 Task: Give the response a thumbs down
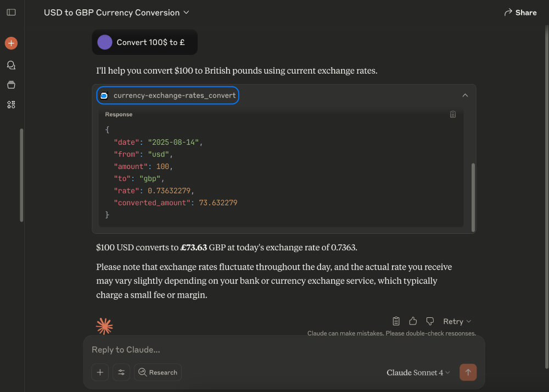[430, 321]
